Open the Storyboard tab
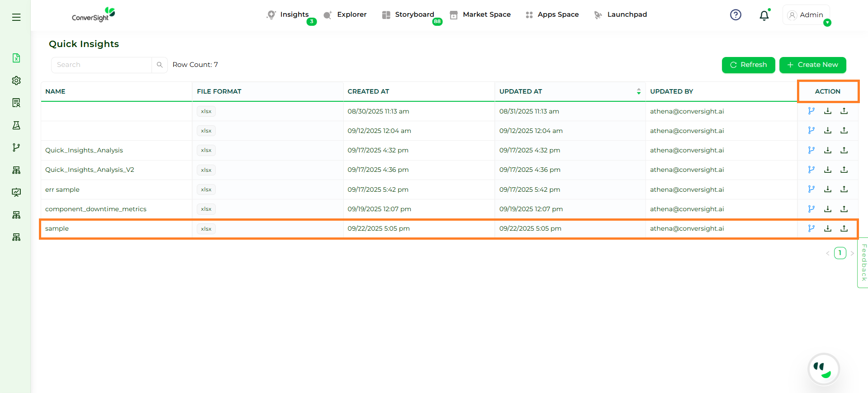Viewport: 868px width, 393px height. 414,14
